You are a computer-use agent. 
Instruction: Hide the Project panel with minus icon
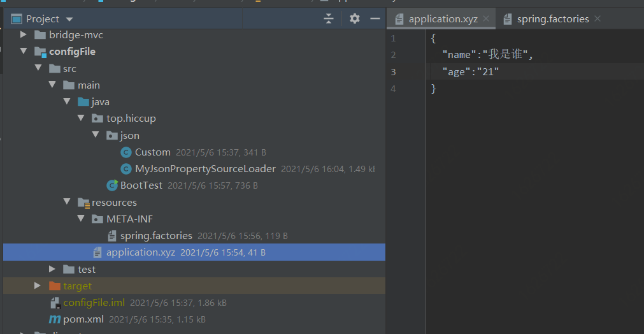tap(375, 18)
